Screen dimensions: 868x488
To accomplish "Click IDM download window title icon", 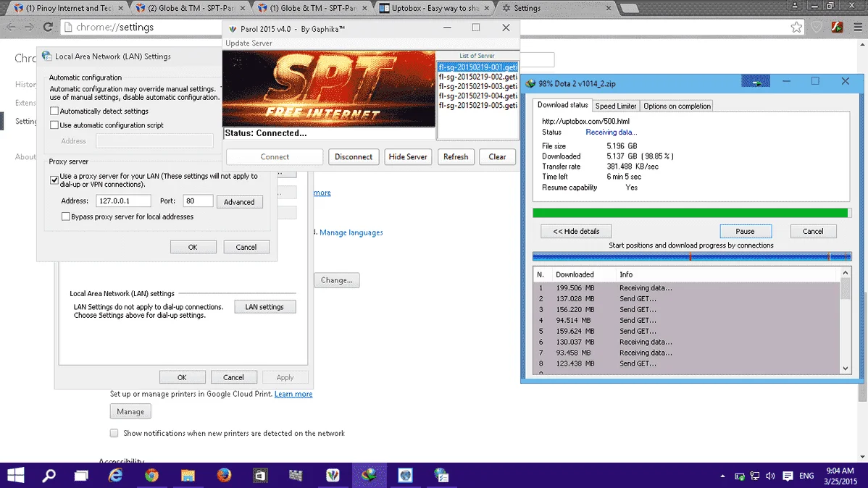I will [x=531, y=83].
